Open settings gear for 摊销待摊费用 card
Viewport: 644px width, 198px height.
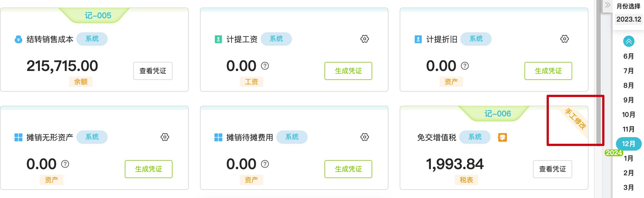[364, 137]
